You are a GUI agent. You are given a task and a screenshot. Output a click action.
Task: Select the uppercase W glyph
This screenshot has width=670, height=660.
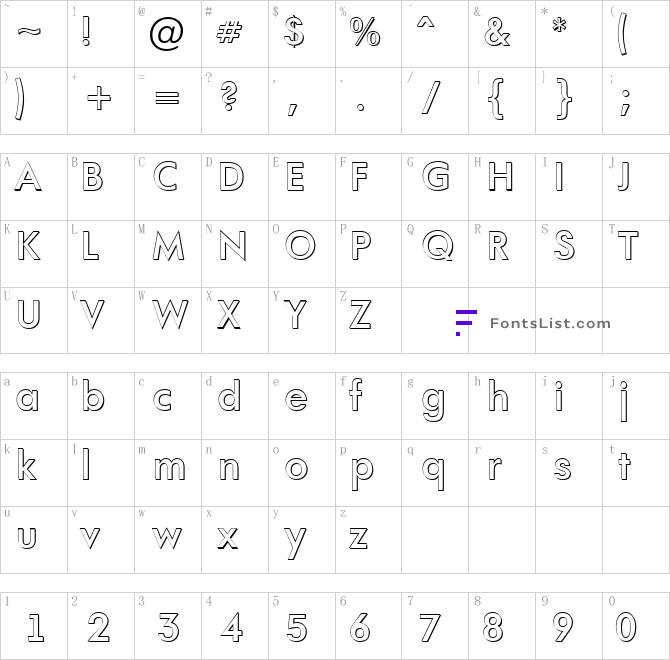coord(170,314)
